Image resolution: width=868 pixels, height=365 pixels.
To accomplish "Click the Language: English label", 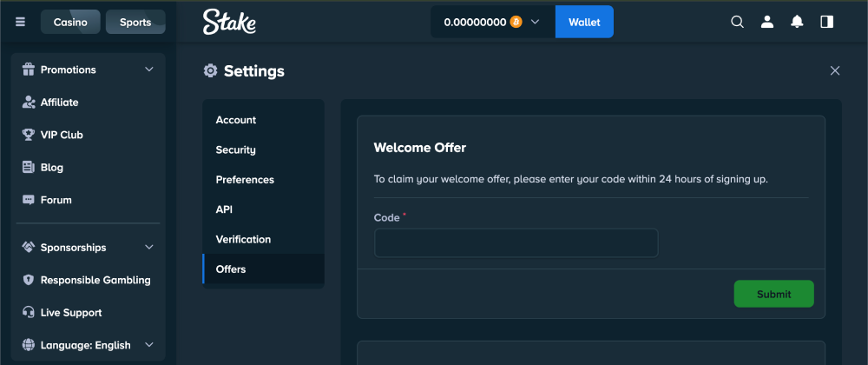I will click(x=85, y=345).
